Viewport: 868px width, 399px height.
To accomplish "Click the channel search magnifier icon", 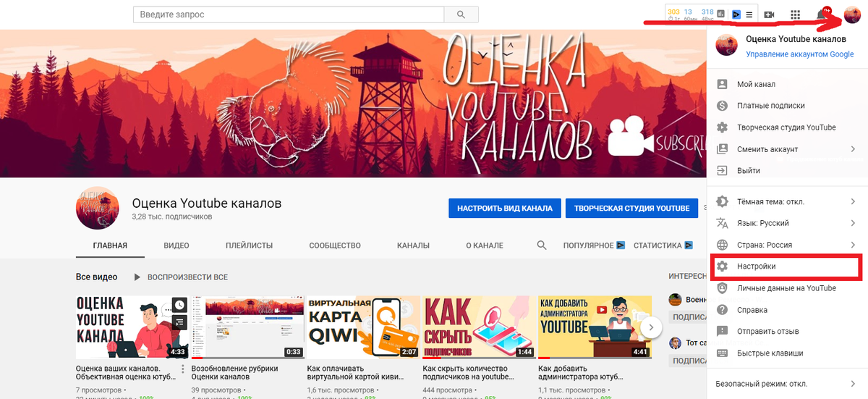I will click(x=542, y=245).
